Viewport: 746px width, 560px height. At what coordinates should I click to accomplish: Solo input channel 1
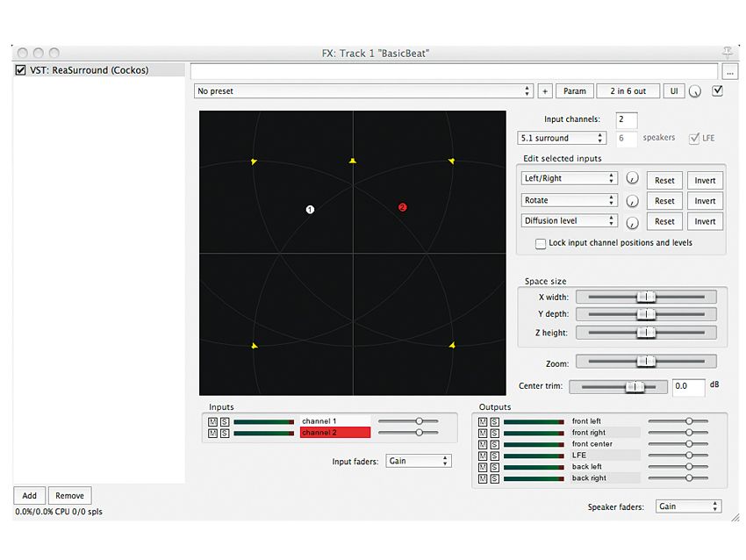click(225, 421)
